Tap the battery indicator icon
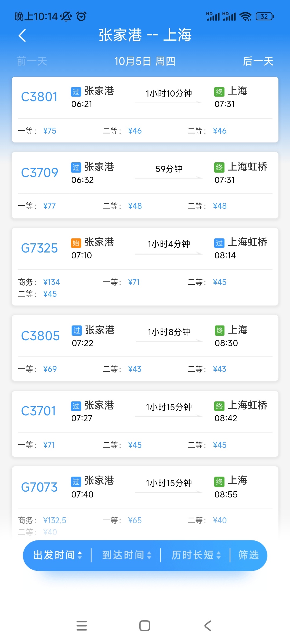The width and height of the screenshot is (290, 644). click(265, 16)
